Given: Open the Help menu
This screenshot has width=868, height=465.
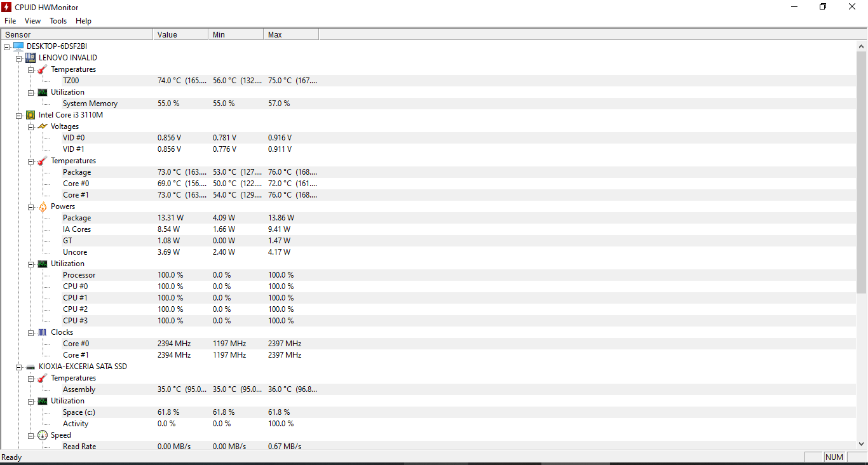Looking at the screenshot, I should click(83, 21).
